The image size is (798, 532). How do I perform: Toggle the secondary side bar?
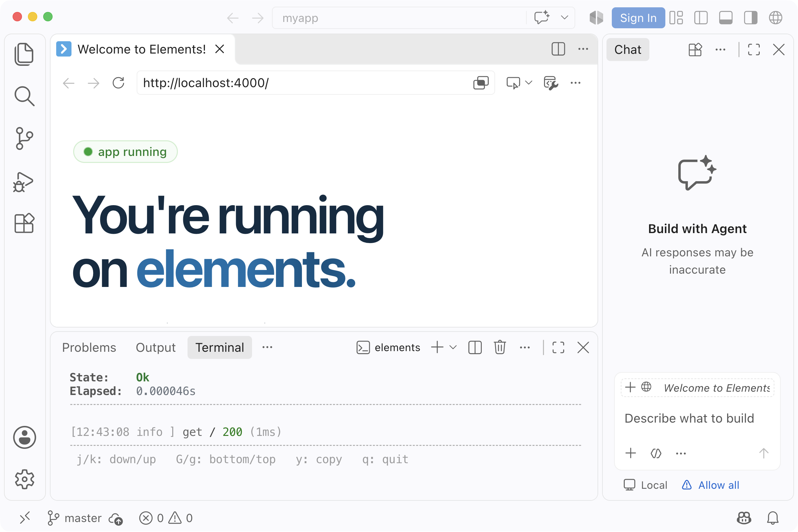pos(750,18)
